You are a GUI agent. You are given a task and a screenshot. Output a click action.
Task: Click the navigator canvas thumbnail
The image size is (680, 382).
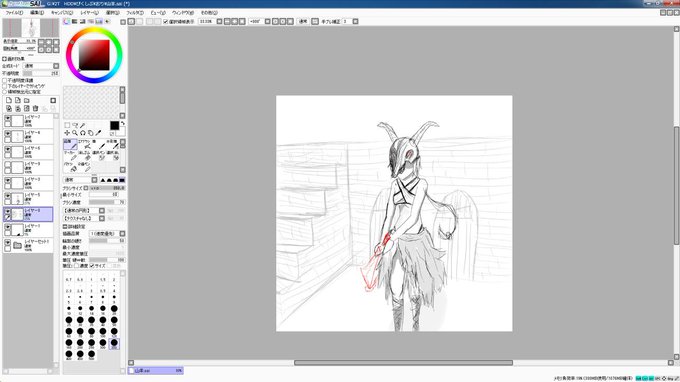[31, 28]
